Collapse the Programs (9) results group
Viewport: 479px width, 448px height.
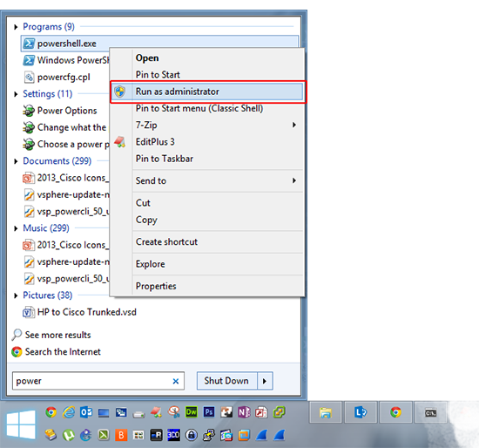click(16, 27)
